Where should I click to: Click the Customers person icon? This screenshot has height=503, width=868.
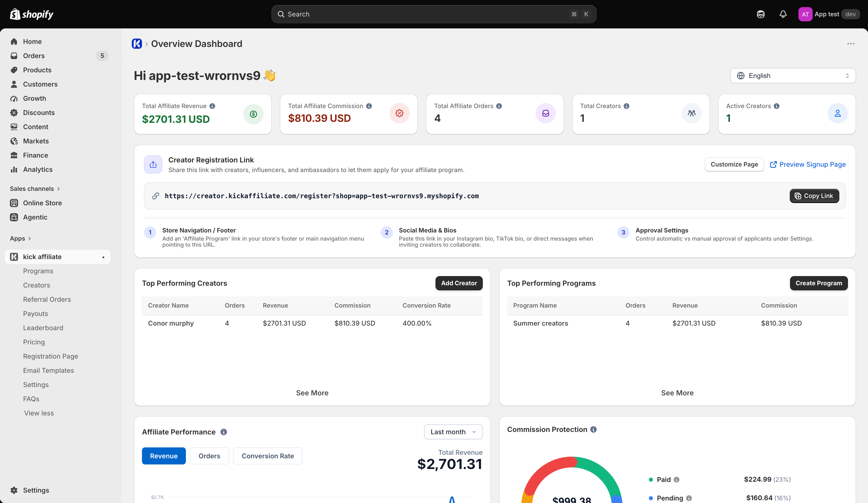pyautogui.click(x=14, y=84)
